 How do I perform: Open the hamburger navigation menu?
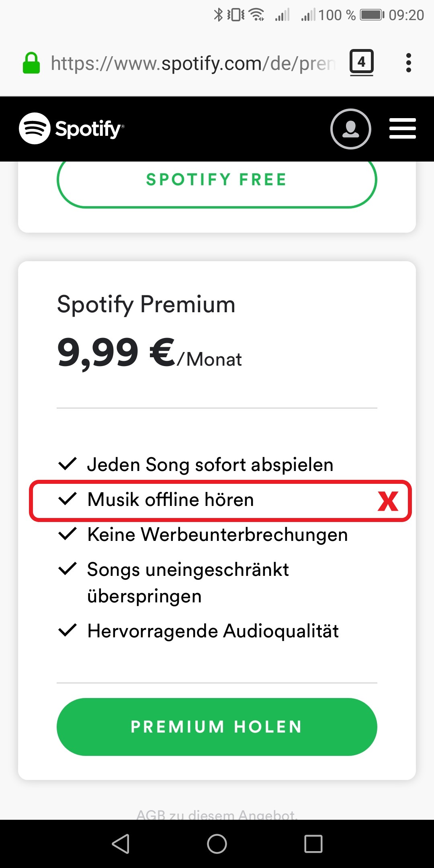coord(402,129)
